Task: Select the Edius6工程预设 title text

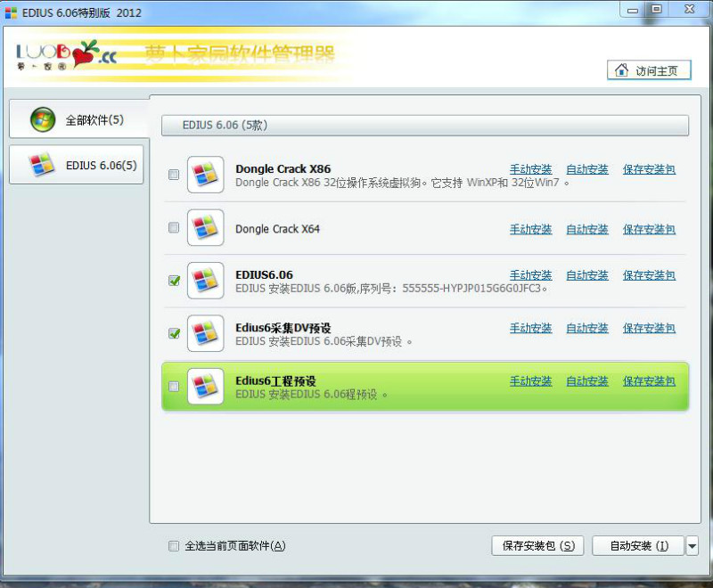Action: click(275, 380)
